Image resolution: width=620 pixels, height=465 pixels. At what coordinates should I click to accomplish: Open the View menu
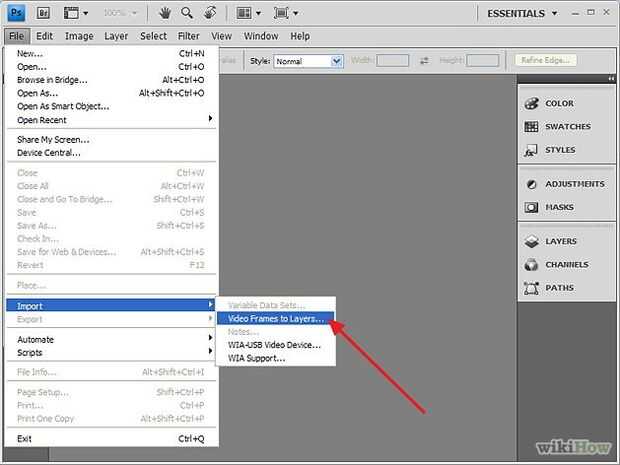[221, 36]
